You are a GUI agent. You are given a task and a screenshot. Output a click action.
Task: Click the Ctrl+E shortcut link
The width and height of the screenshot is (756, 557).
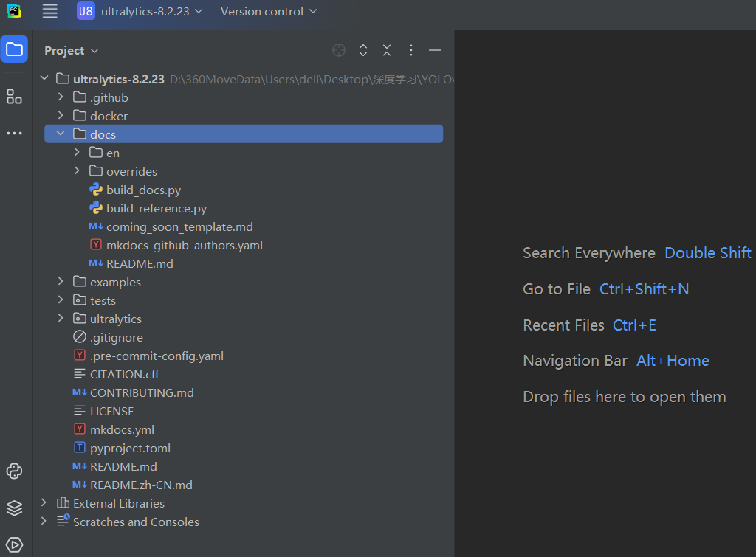(634, 325)
